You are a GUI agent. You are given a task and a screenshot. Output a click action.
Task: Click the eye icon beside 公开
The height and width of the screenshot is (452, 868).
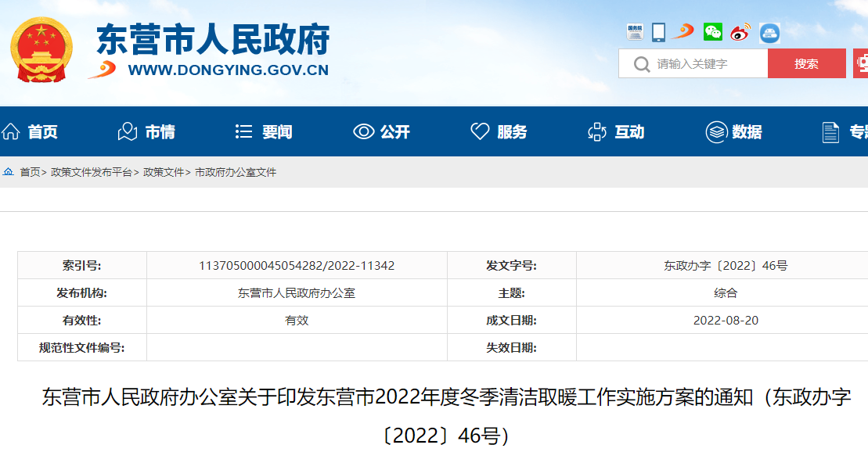362,131
